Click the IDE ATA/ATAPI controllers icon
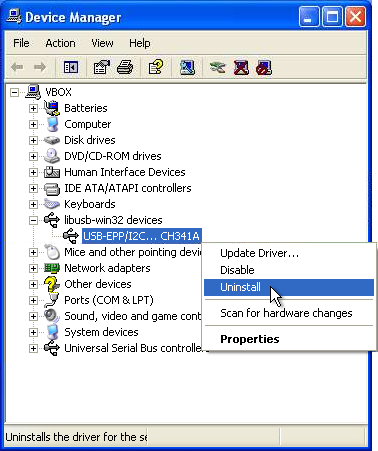 (x=52, y=188)
